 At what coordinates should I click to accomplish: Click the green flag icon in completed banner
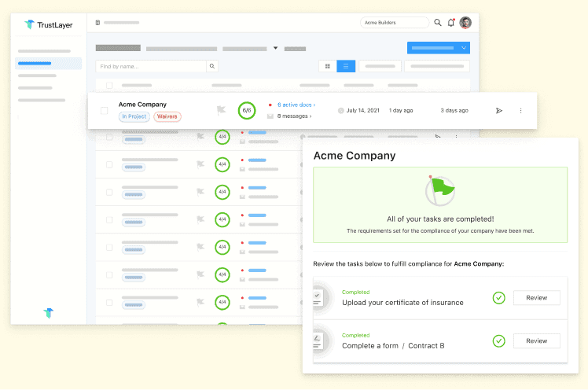click(x=440, y=190)
